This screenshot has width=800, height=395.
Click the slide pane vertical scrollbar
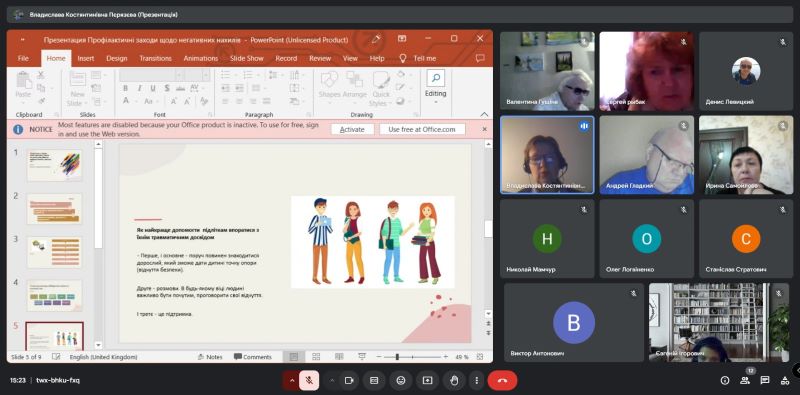click(488, 230)
